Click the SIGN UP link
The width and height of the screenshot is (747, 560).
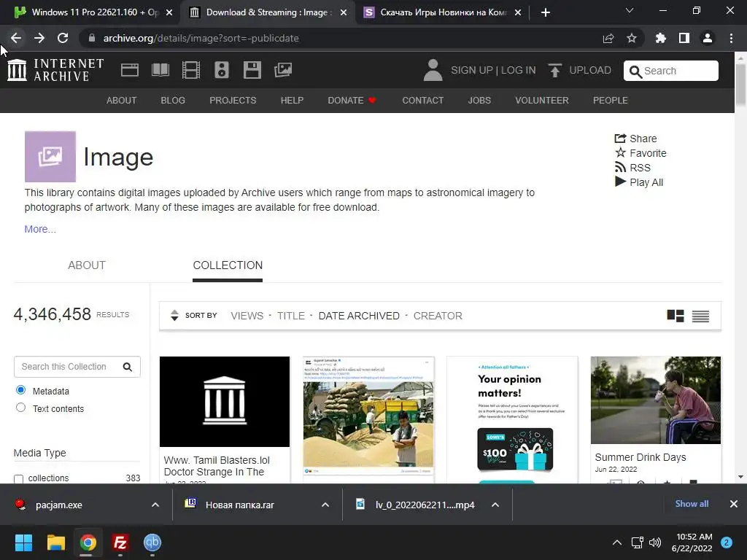click(472, 70)
